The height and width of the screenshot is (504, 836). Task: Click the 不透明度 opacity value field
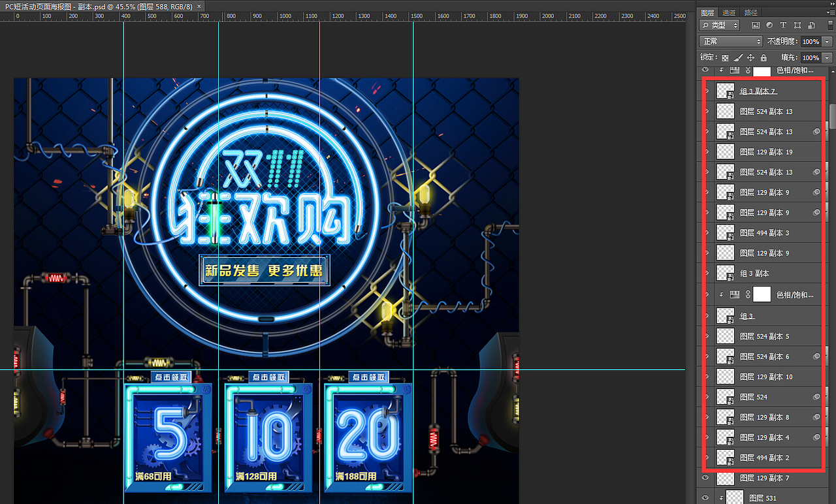click(x=811, y=41)
